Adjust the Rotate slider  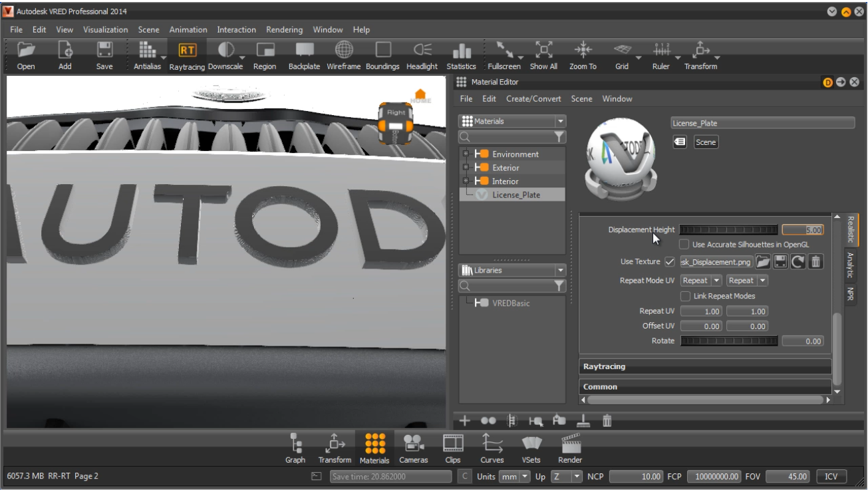(x=729, y=341)
